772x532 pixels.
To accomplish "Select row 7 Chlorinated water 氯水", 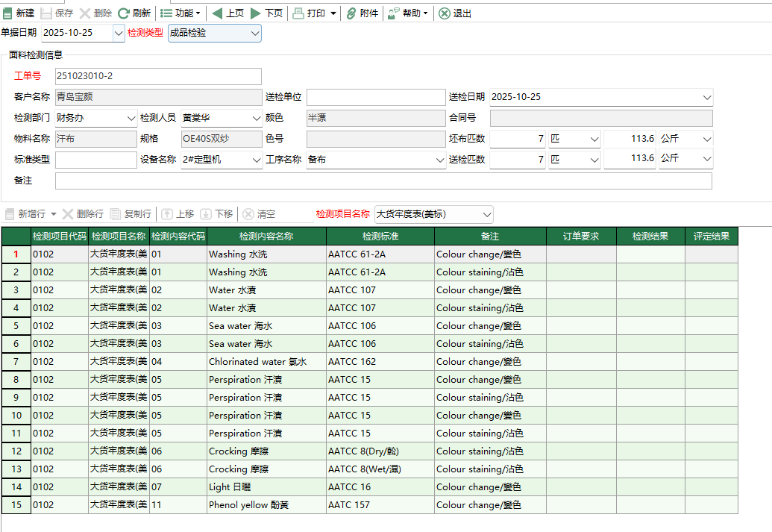I will coord(257,362).
